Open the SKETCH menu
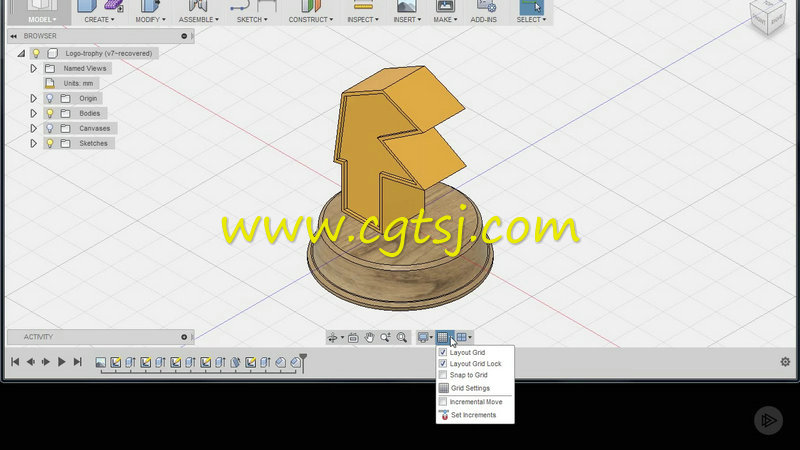The width and height of the screenshot is (800, 450). coord(252,19)
